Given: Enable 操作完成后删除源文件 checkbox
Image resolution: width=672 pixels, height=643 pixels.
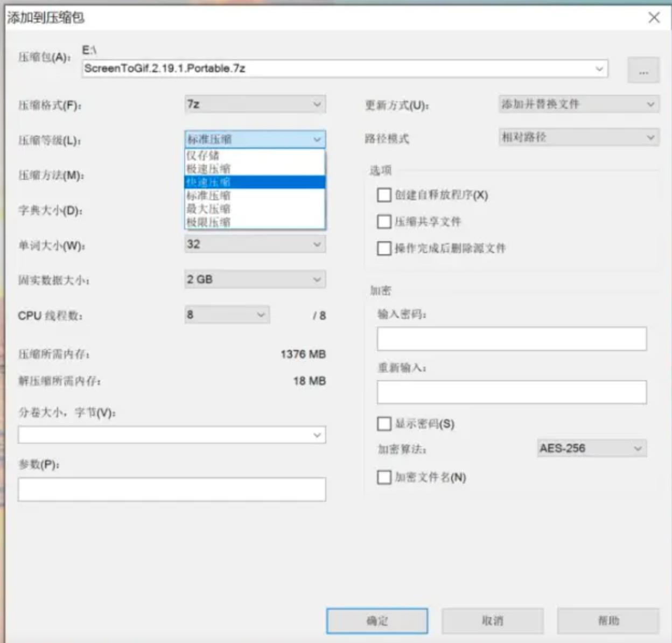Looking at the screenshot, I should coord(384,248).
